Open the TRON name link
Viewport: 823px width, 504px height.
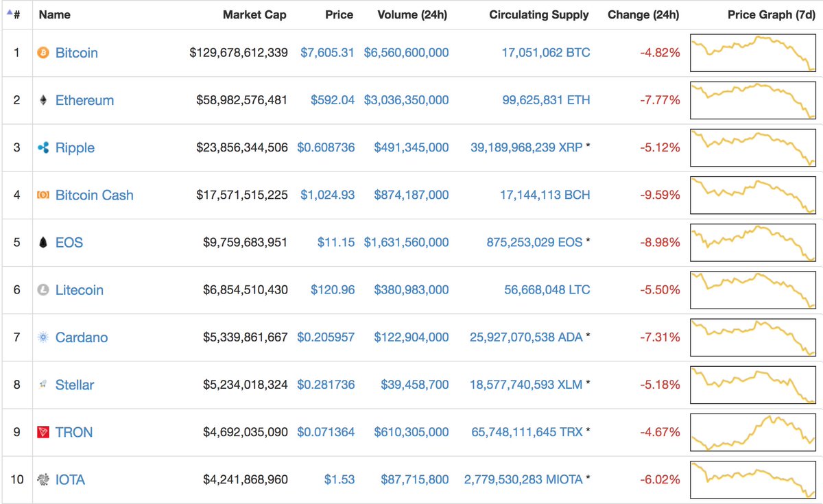(74, 432)
